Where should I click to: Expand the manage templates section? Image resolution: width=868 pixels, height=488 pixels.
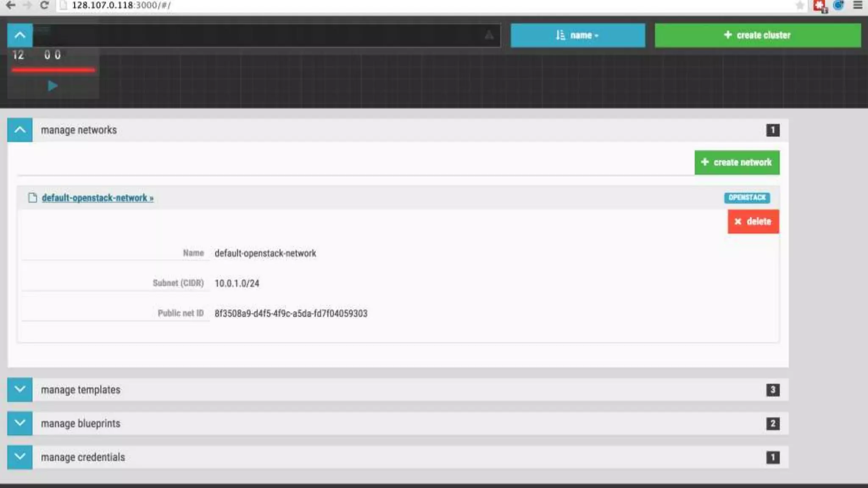pos(20,389)
